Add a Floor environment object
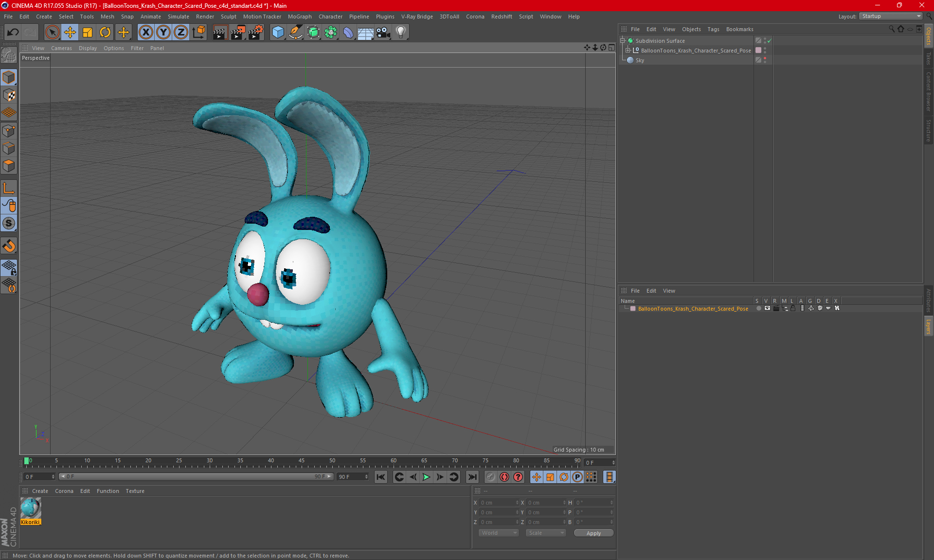The width and height of the screenshot is (934, 560). [x=365, y=33]
